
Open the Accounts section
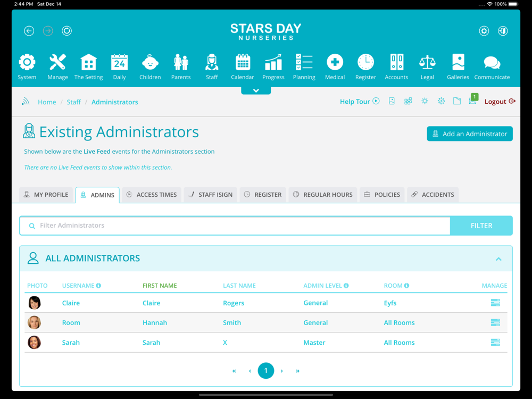pyautogui.click(x=396, y=67)
